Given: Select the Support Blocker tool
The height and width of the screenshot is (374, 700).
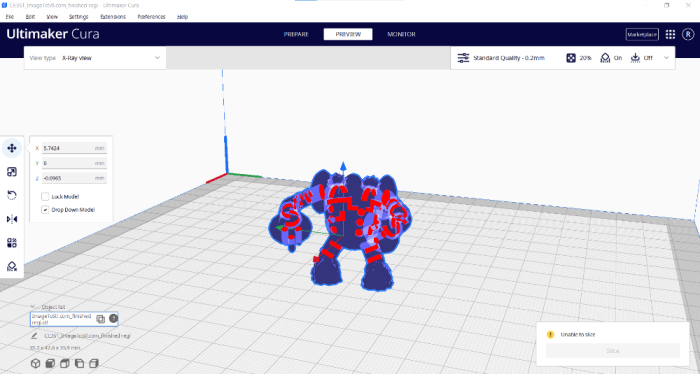Looking at the screenshot, I should point(12,266).
